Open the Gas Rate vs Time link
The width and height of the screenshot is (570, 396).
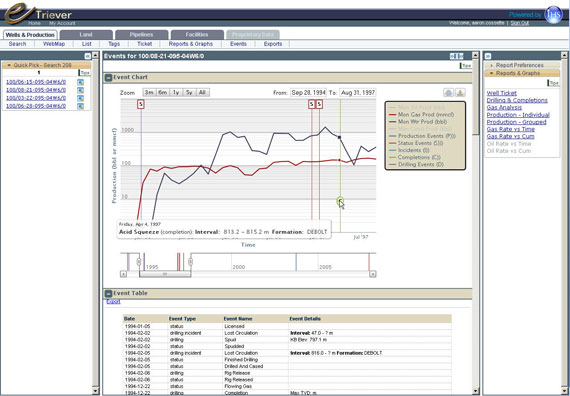pos(511,129)
